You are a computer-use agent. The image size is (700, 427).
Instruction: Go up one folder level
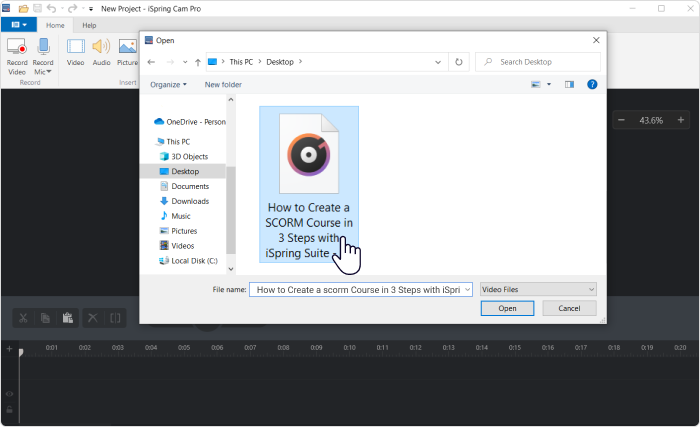(x=198, y=63)
